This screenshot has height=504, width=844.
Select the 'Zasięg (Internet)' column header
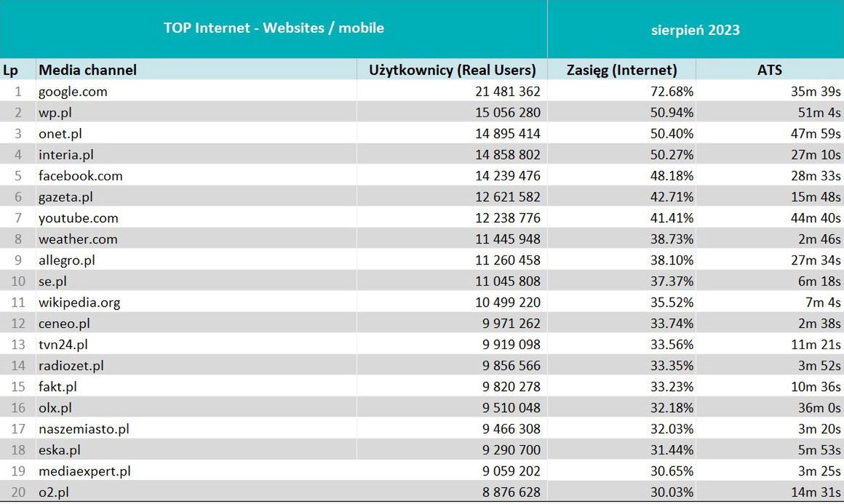click(x=621, y=70)
